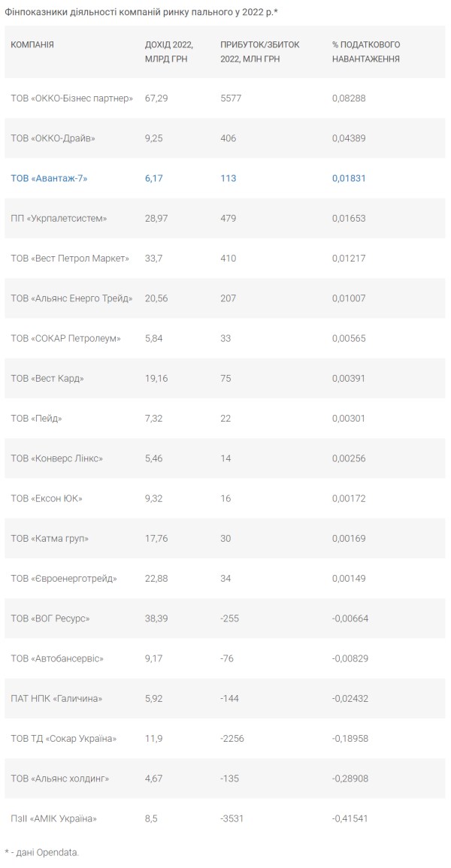
Task: Click the ПРИБУТОК/ЗБИТОК 2022 column header
Action: (x=259, y=51)
